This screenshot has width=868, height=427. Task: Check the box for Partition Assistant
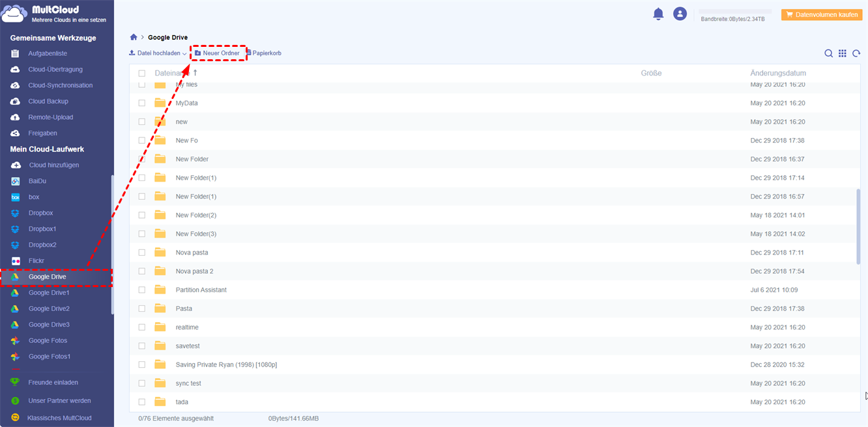pyautogui.click(x=142, y=290)
